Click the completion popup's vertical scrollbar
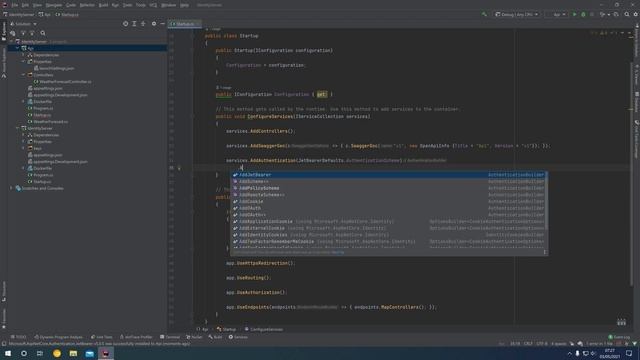Screen dimensions: 640x360 pos(546,200)
